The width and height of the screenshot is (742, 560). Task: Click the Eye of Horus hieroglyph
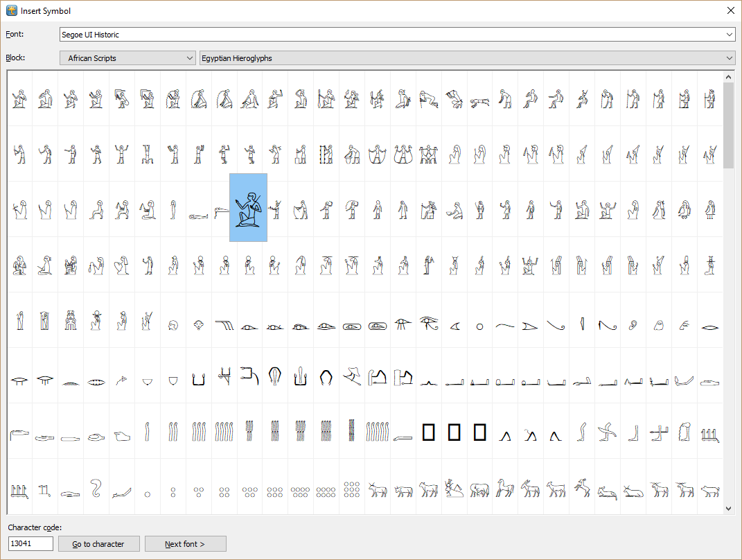(429, 324)
